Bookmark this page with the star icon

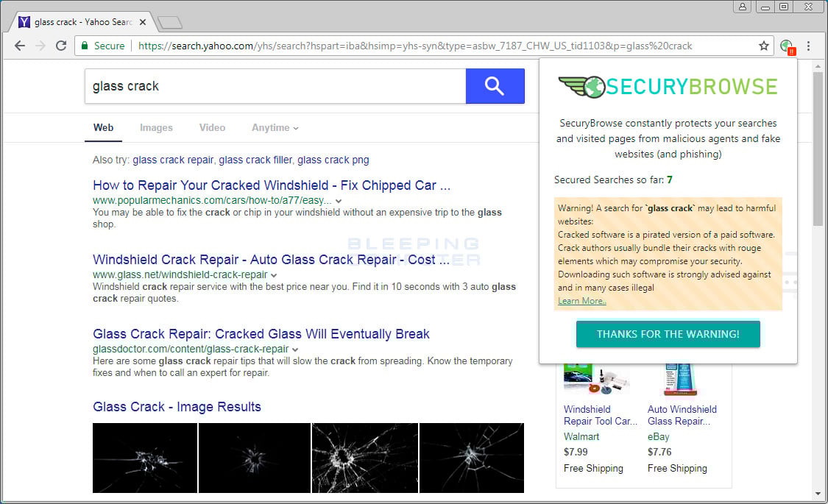pos(763,46)
